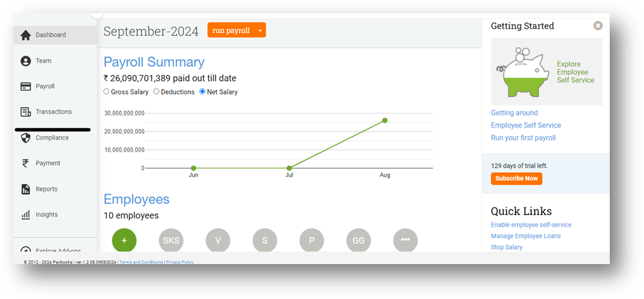The height and width of the screenshot is (299, 644).
Task: Open Payment in the sidebar
Action: coord(55,163)
